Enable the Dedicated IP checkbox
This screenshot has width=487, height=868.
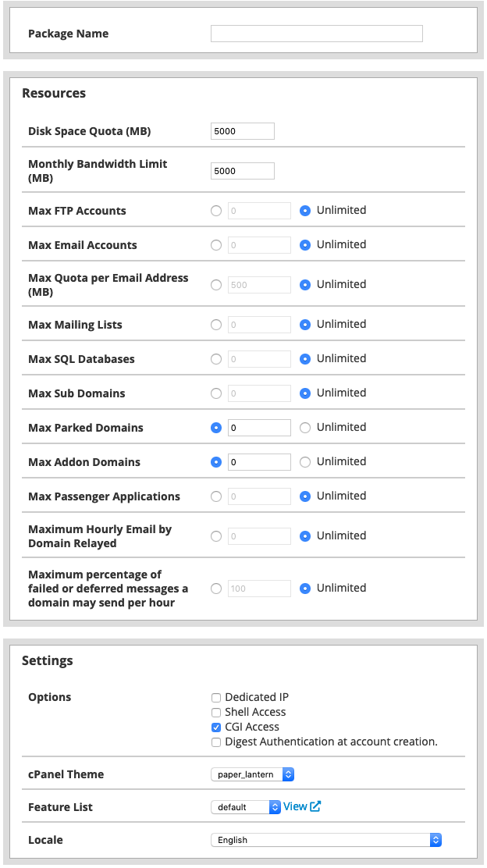(x=216, y=697)
